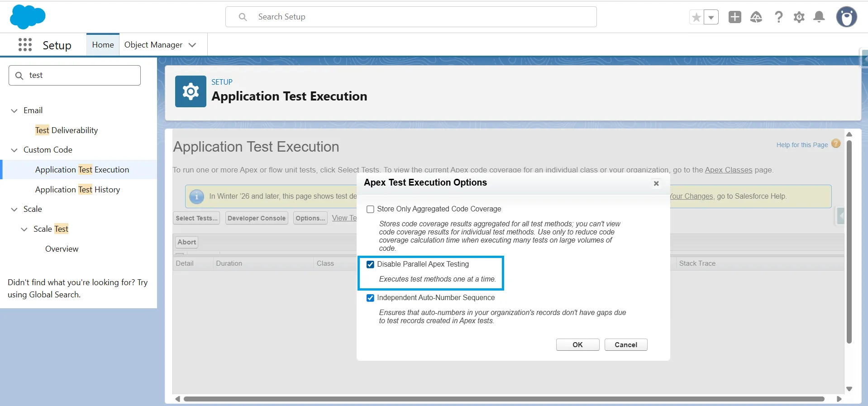This screenshot has height=406, width=868.
Task: Click the Search Setup field
Action: click(411, 17)
